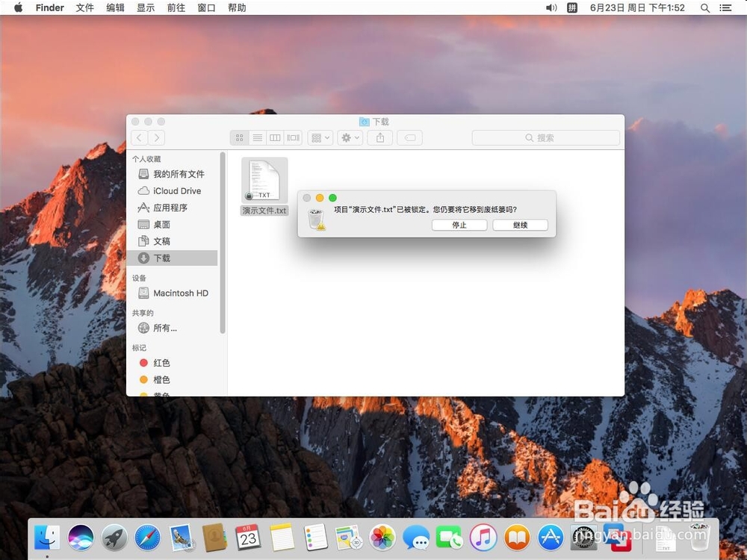Open 我的所有文件 in sidebar
The width and height of the screenshot is (747, 560).
[x=173, y=174]
